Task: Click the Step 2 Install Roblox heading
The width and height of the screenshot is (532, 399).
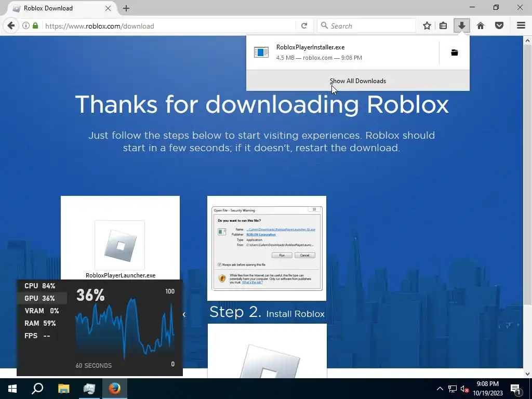Action: point(267,312)
